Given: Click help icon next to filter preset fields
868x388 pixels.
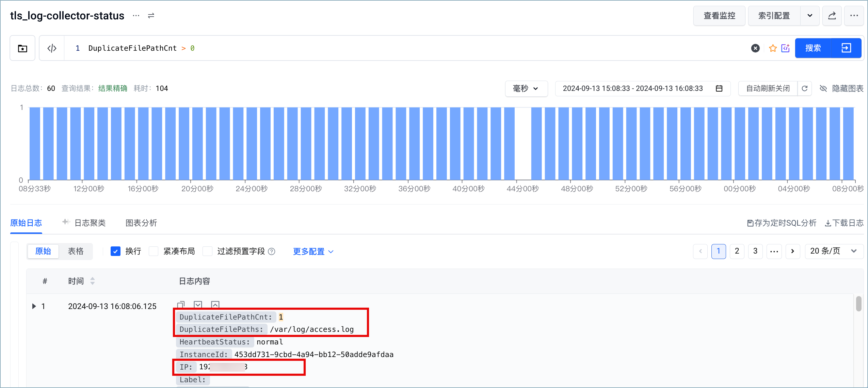Looking at the screenshot, I should pos(271,252).
